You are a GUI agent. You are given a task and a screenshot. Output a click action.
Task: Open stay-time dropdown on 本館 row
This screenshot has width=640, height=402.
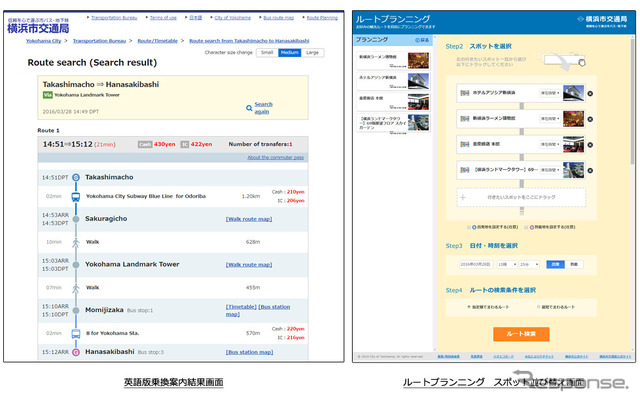(550, 144)
